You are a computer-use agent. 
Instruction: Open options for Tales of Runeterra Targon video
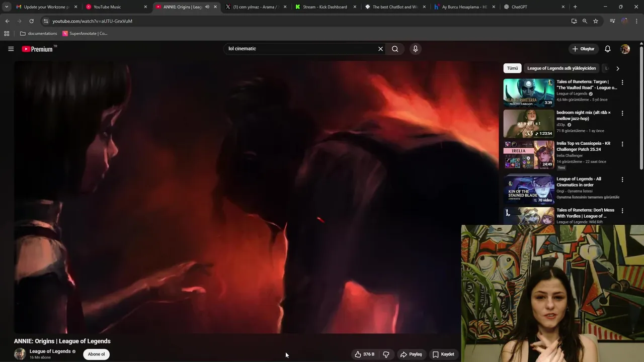(x=622, y=82)
